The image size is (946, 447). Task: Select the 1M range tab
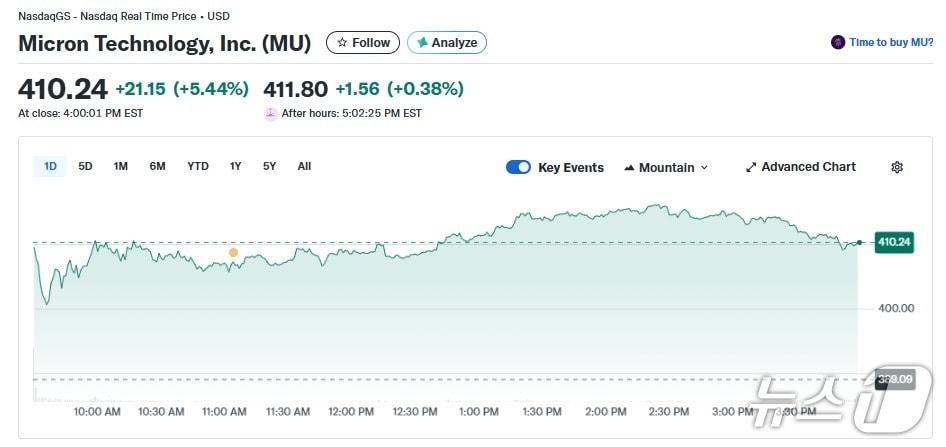point(120,167)
